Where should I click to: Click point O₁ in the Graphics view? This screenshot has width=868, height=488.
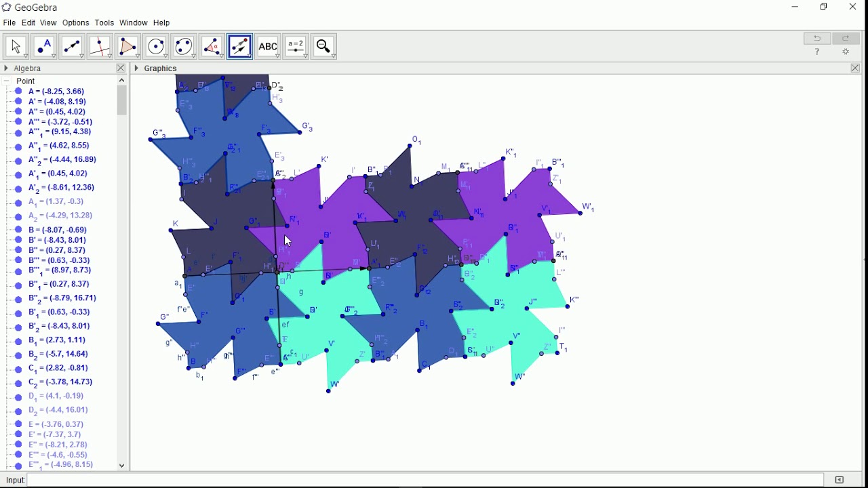point(411,146)
